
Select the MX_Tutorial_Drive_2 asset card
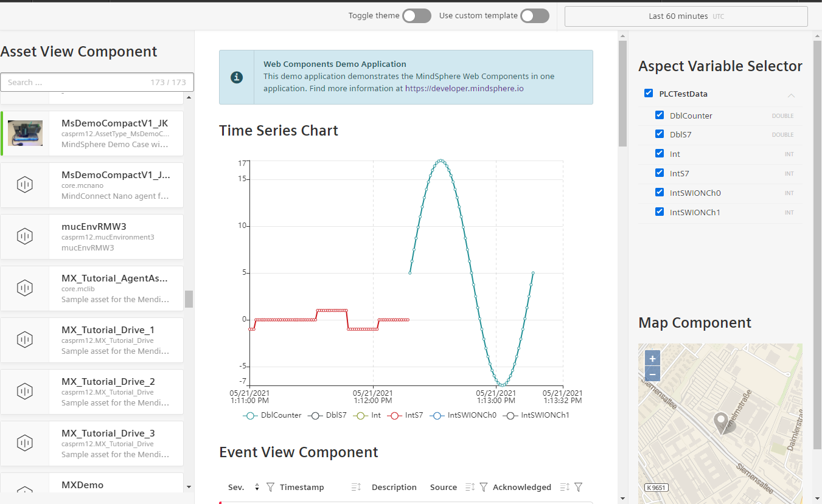(x=92, y=392)
